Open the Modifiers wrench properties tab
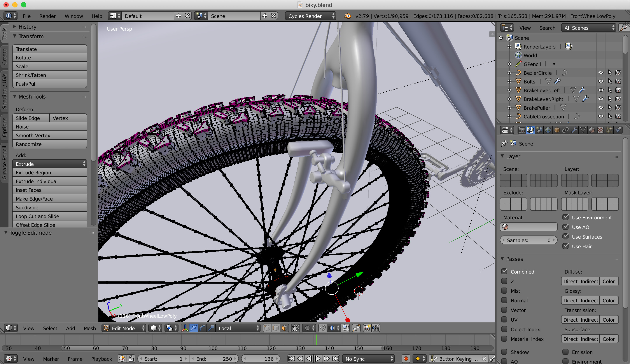Screen dimensions: 630x364 click(x=574, y=130)
